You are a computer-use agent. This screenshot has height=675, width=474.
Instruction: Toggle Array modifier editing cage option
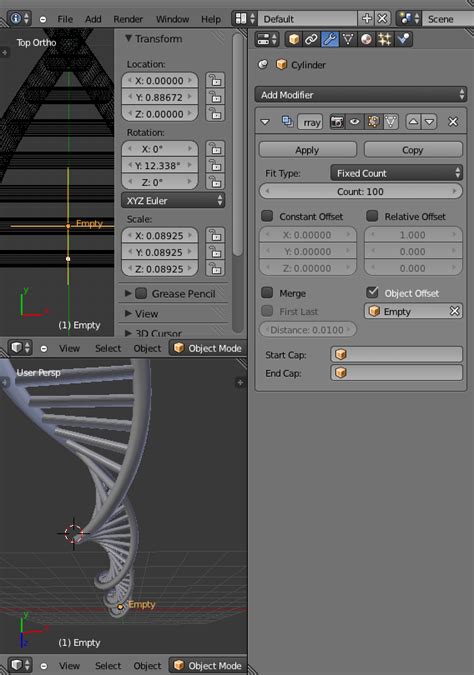391,122
